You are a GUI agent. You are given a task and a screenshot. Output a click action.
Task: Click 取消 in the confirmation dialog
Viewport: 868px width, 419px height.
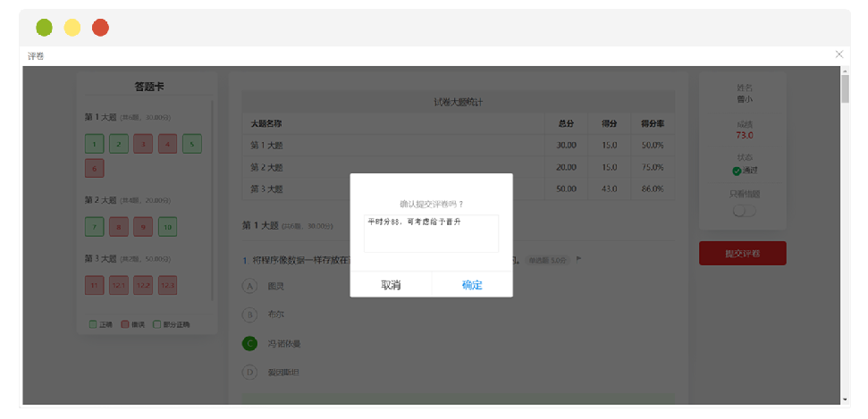pos(391,285)
